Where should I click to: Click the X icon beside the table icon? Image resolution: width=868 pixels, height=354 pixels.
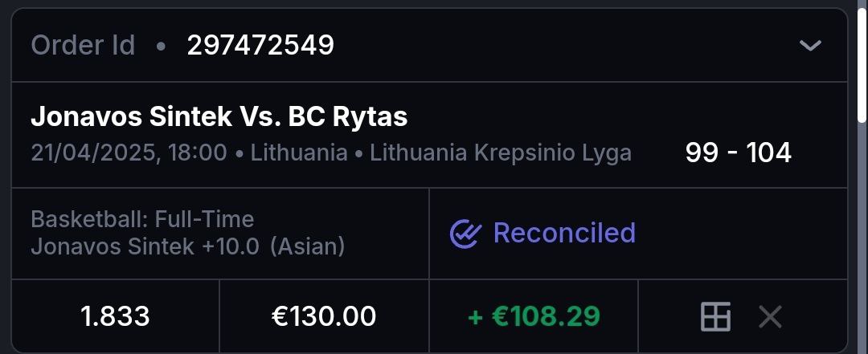[x=770, y=317]
